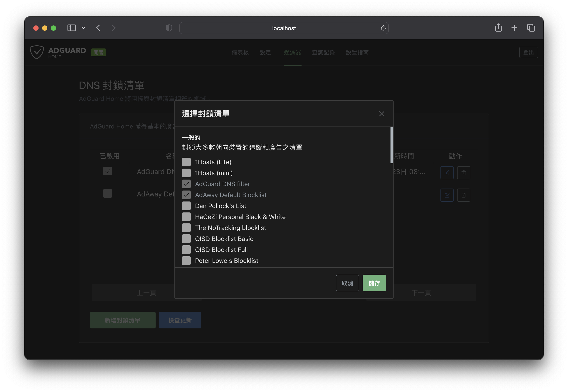This screenshot has height=392, width=568.
Task: Check The NoTracking blocklist checkbox
Action: coord(186,228)
